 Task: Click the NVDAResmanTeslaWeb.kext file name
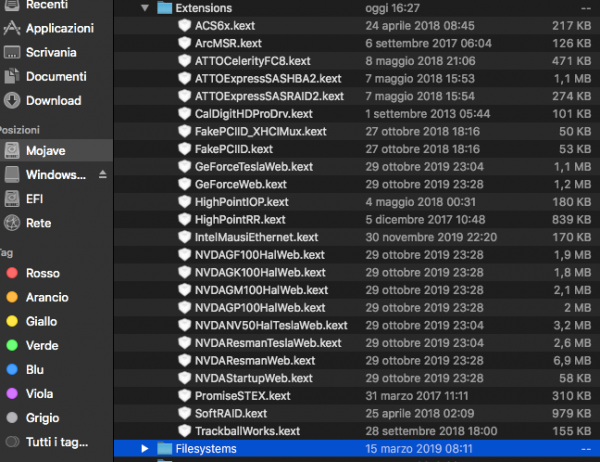pos(268,343)
